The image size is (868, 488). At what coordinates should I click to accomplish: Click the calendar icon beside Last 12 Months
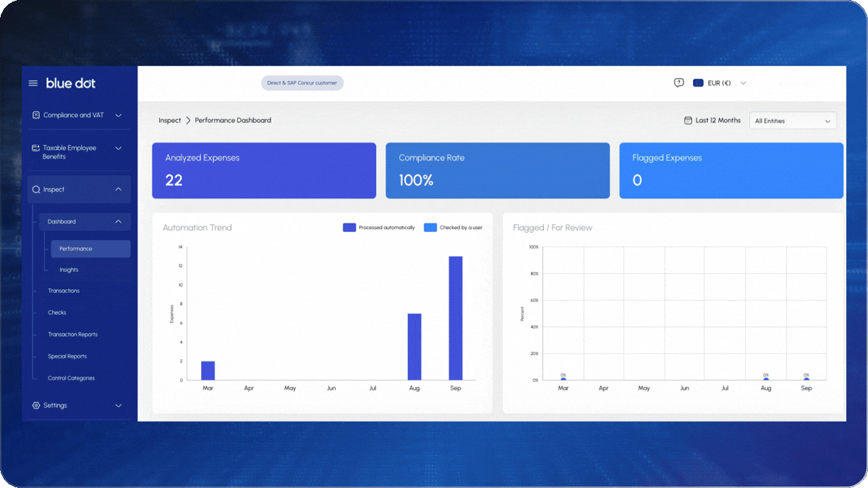[688, 121]
